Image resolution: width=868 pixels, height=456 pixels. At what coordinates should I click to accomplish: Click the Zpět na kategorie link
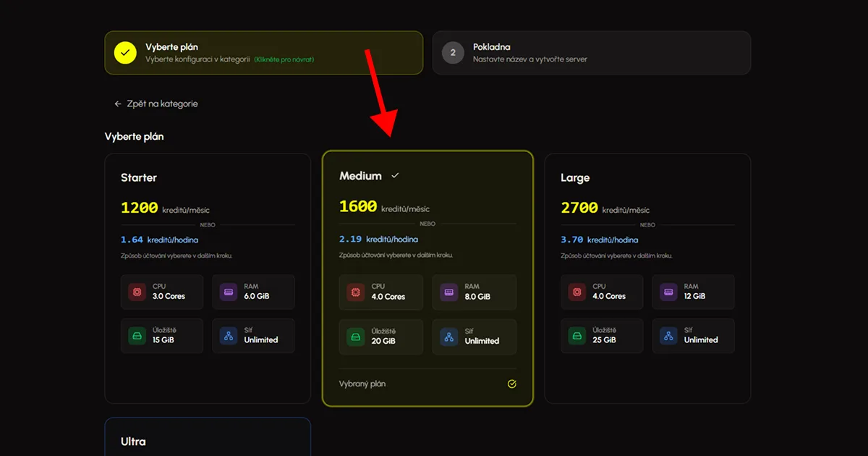point(163,104)
